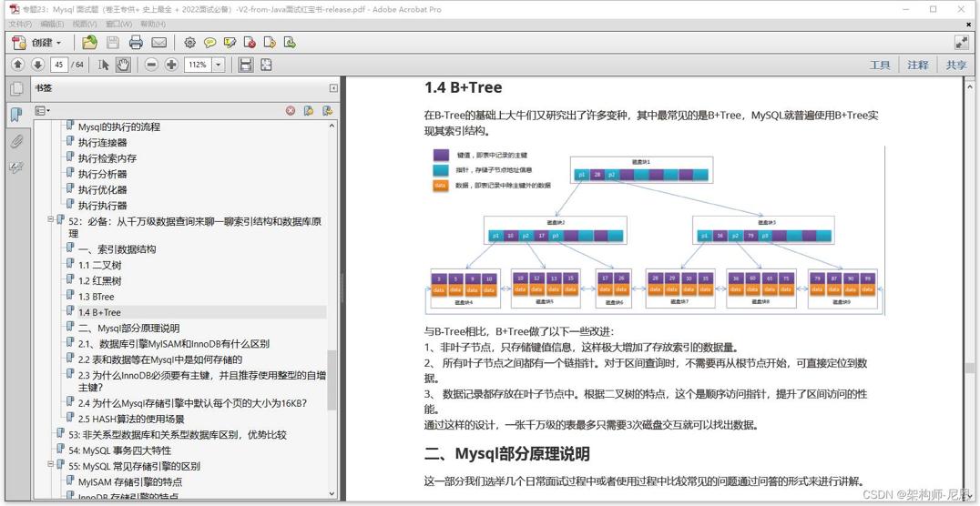Toggle the scrolling page display mode icon

click(246, 65)
